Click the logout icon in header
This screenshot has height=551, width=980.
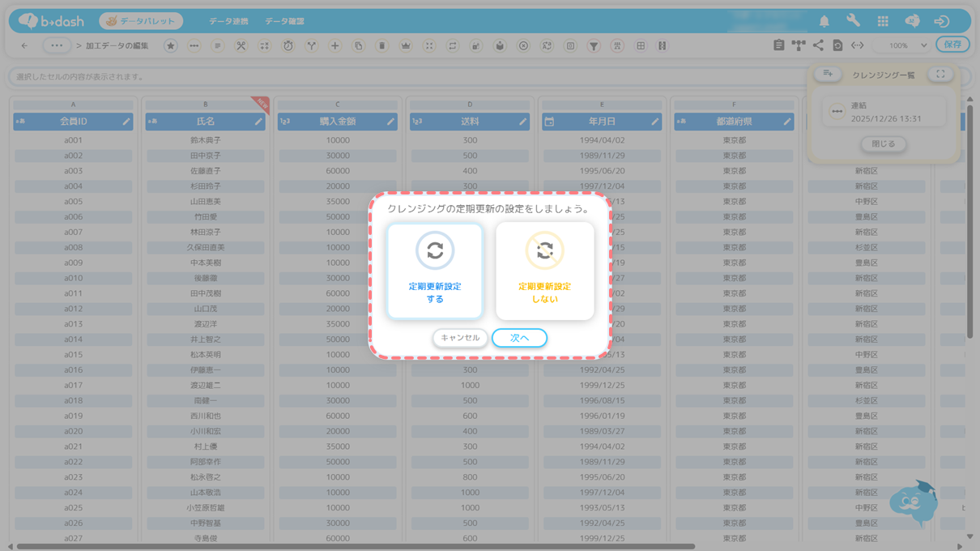click(x=941, y=21)
